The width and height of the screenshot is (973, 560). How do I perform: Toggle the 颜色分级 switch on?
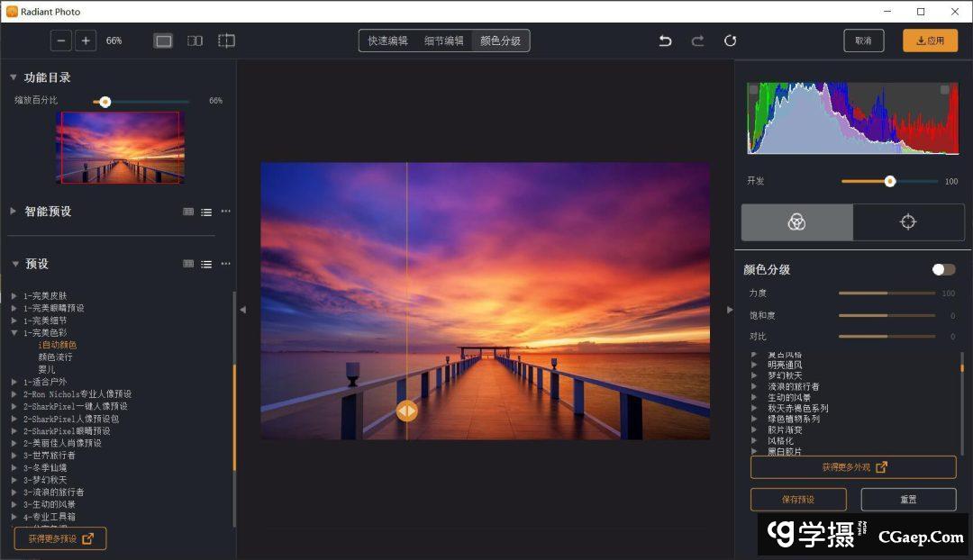[x=943, y=269]
